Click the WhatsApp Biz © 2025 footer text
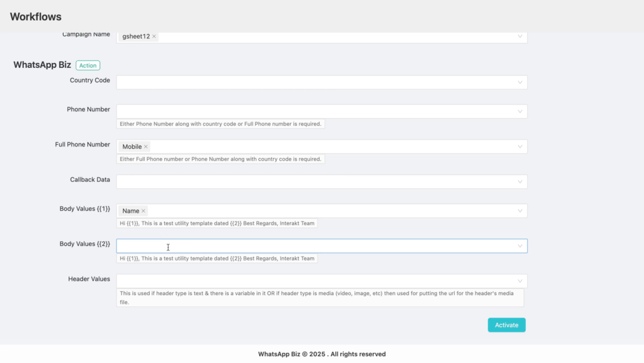 pyautogui.click(x=321, y=354)
